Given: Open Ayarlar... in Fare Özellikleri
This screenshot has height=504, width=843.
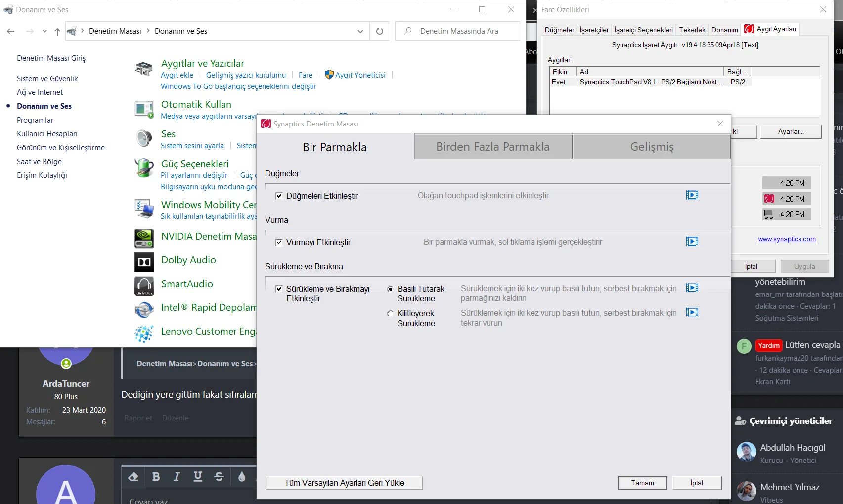Looking at the screenshot, I should tap(791, 131).
